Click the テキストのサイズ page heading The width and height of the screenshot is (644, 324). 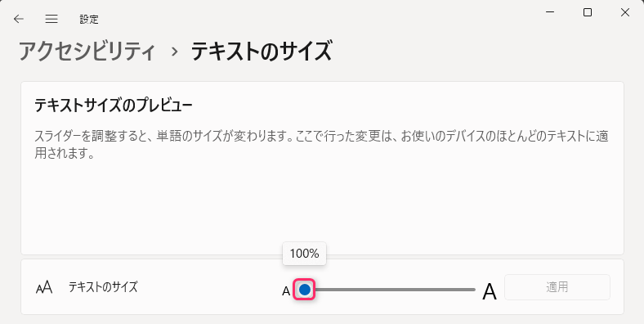[262, 52]
